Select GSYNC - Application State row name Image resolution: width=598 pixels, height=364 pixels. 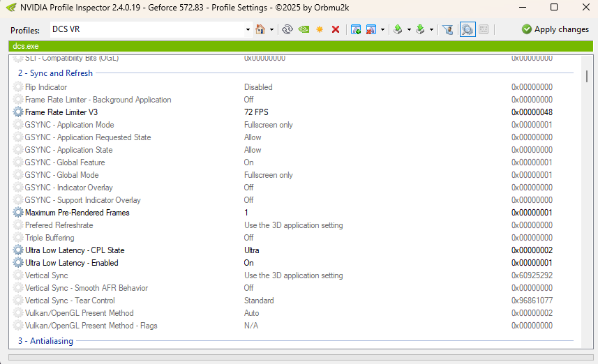[x=68, y=150]
